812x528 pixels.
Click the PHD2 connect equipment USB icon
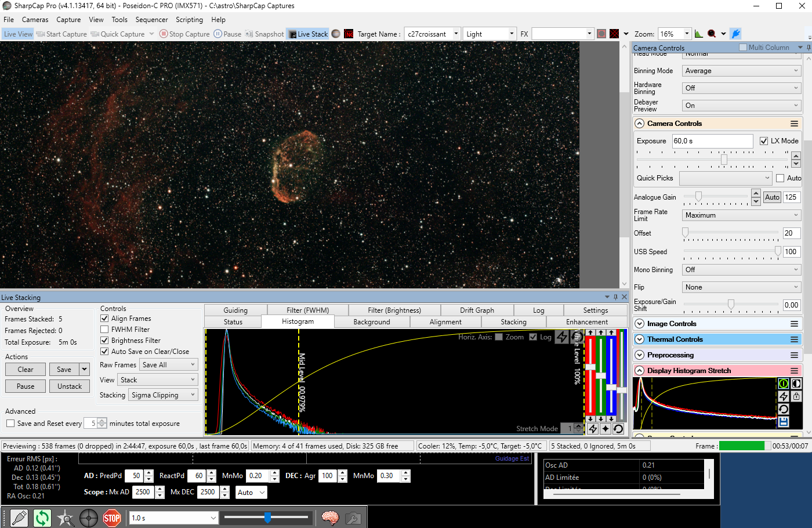coord(19,518)
